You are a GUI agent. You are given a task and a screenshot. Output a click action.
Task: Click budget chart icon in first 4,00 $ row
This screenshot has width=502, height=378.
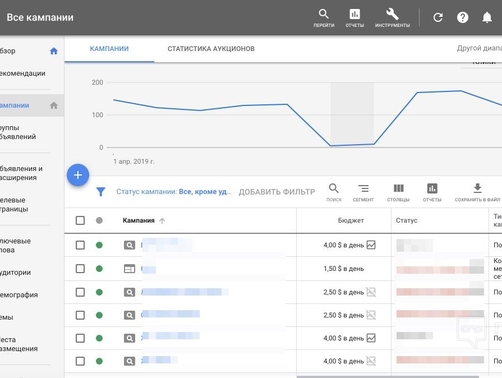[371, 245]
